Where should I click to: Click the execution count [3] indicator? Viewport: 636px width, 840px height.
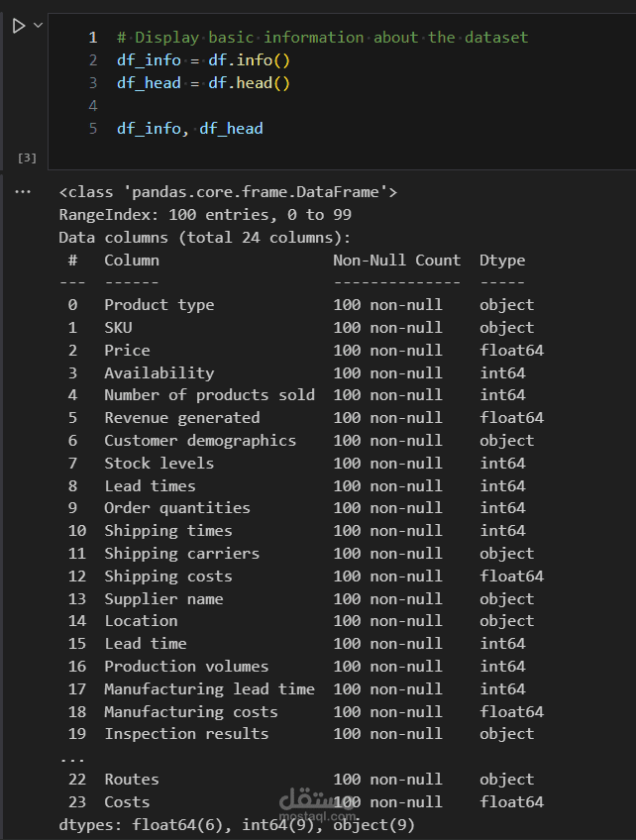pyautogui.click(x=27, y=157)
